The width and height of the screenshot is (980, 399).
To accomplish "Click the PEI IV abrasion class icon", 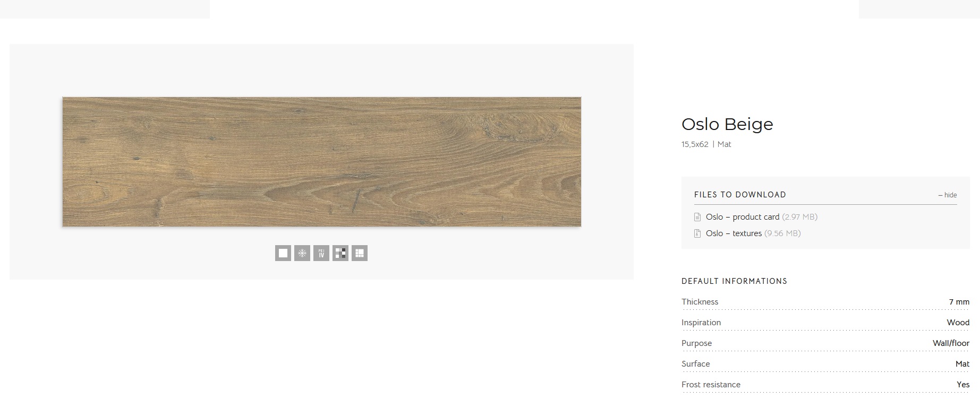I will (x=321, y=253).
